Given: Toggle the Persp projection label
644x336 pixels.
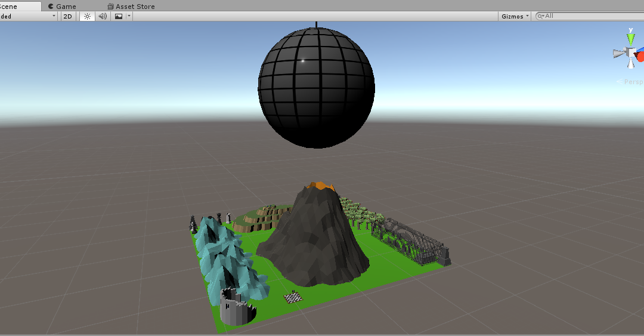Looking at the screenshot, I should click(630, 82).
